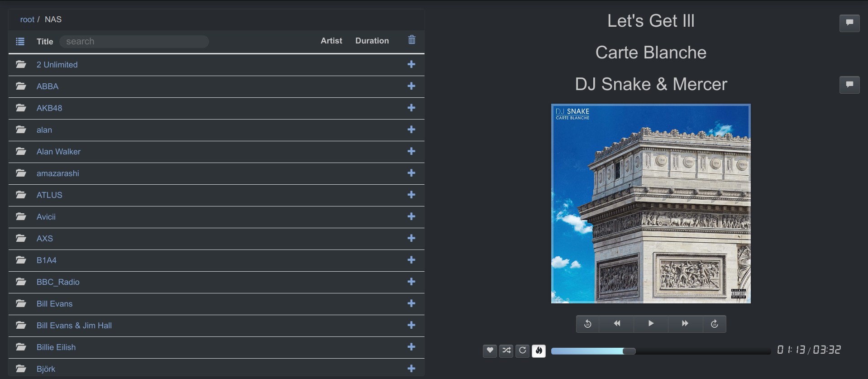Screen dimensions: 868x379
Task: Click DJ Snake & Mercer artist name
Action: (651, 84)
